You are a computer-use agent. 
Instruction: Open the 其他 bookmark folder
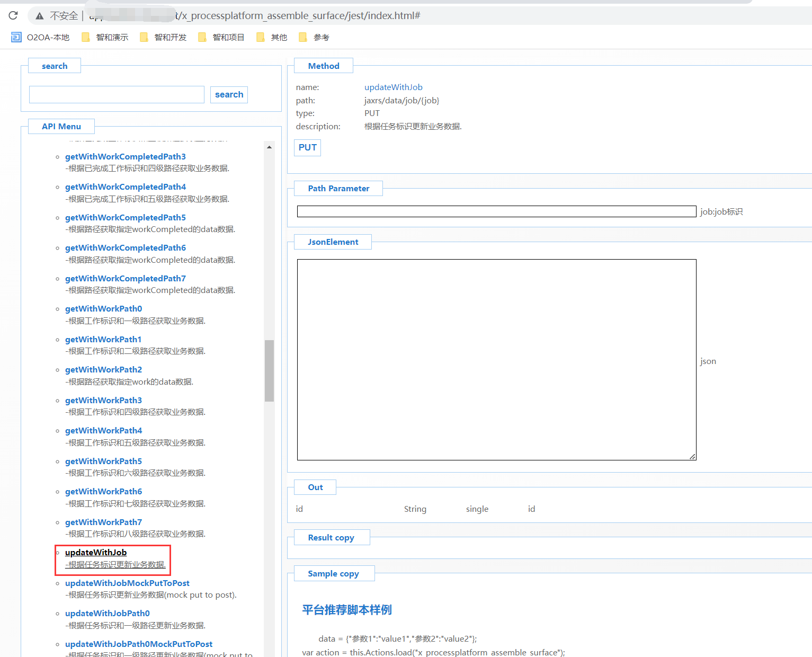(x=272, y=37)
